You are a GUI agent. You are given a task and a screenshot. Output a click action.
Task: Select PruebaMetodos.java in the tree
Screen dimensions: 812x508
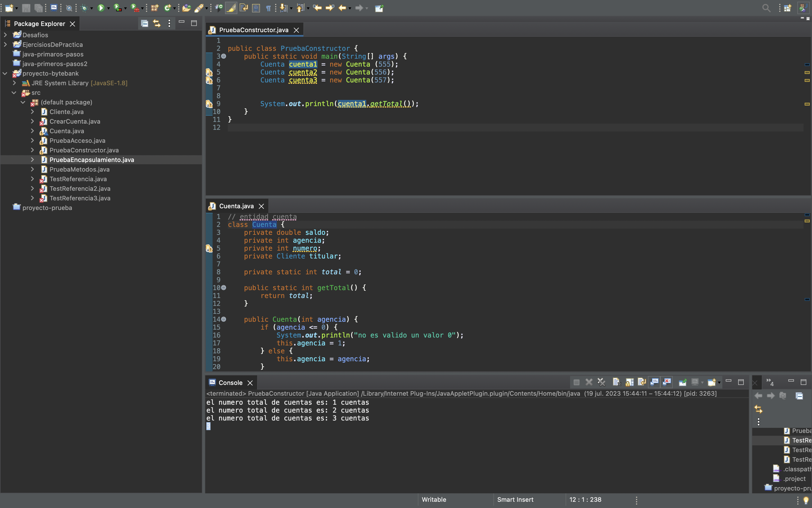pos(80,169)
